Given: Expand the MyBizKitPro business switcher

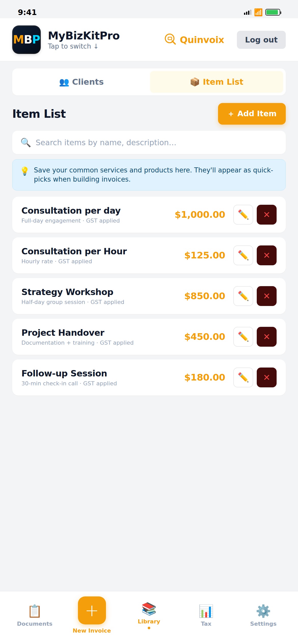Looking at the screenshot, I should 84,40.
